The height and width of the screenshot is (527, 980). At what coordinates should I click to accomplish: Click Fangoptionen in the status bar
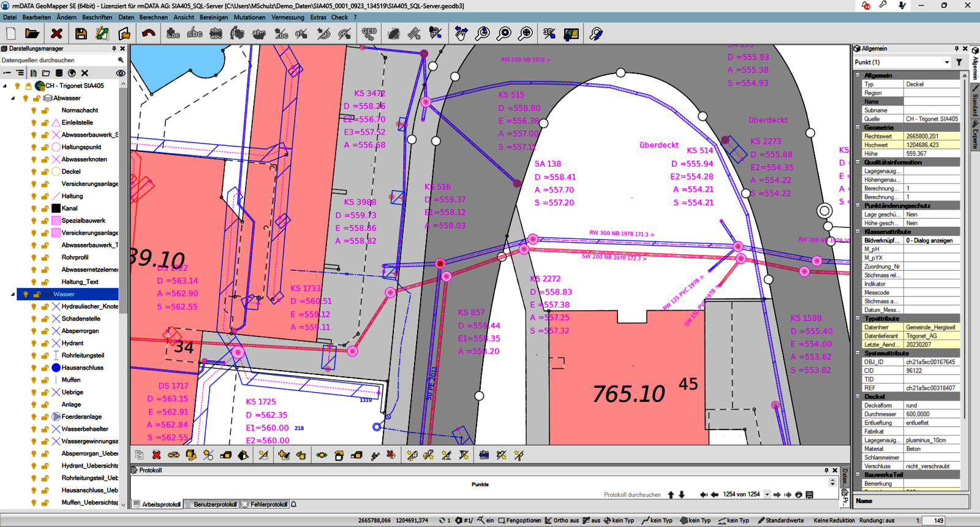point(519,520)
